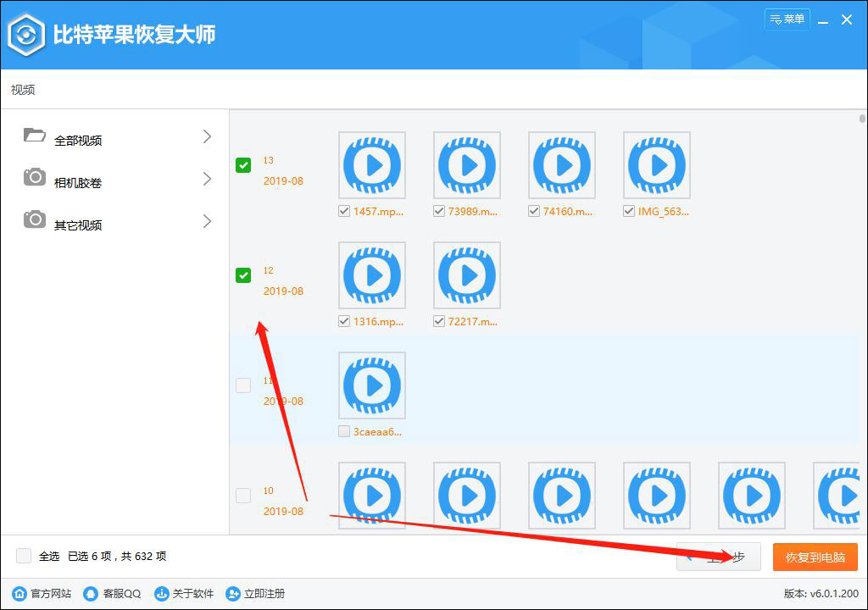Image resolution: width=868 pixels, height=610 pixels.
Task: Expand the 全部视频 sidebar chevron
Action: 206,136
